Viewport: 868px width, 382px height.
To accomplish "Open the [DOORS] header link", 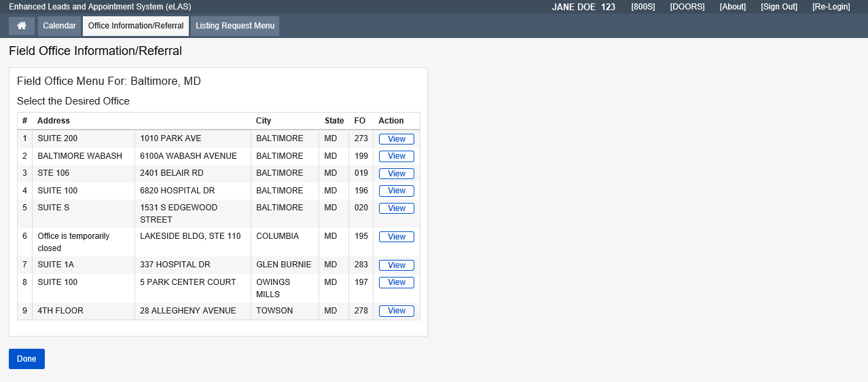I will [x=687, y=7].
